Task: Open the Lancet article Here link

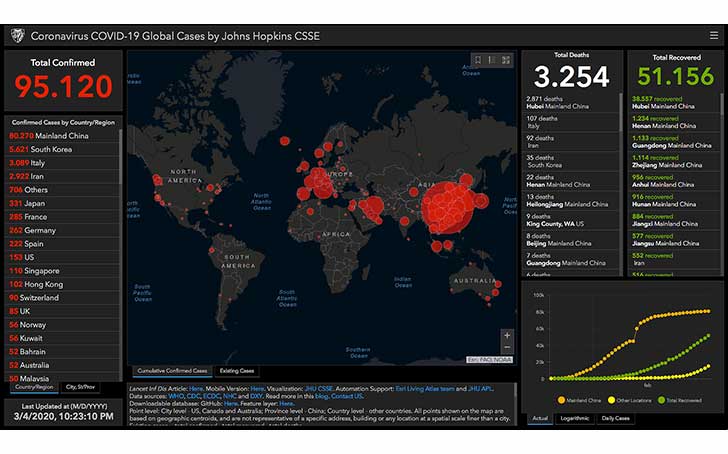Action: pos(196,389)
